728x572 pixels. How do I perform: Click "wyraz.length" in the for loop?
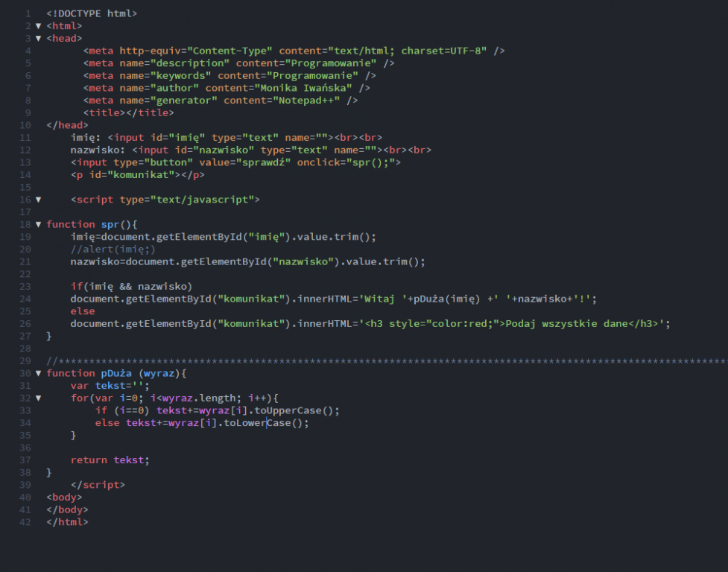(x=199, y=398)
